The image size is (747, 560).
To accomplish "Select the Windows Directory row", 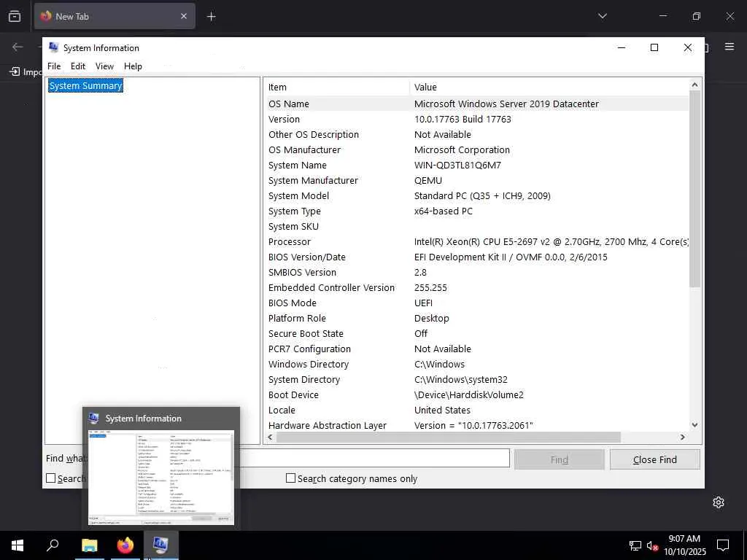I will pos(477,365).
